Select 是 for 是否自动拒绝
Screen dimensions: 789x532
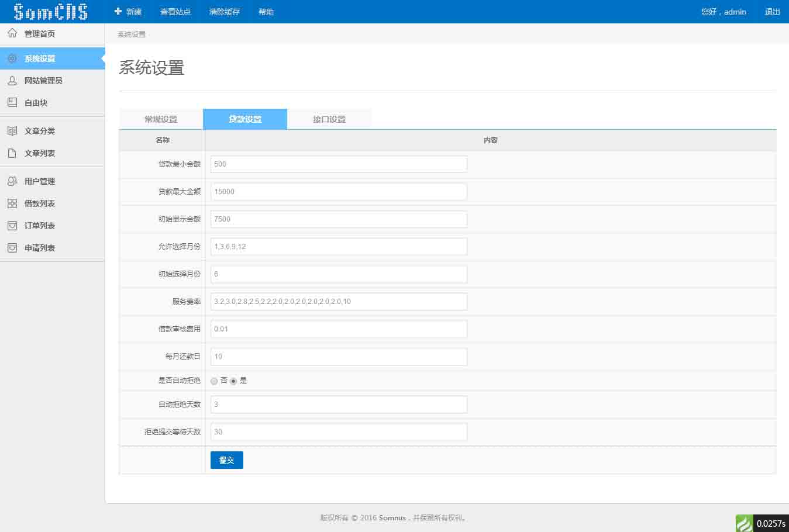click(x=233, y=381)
